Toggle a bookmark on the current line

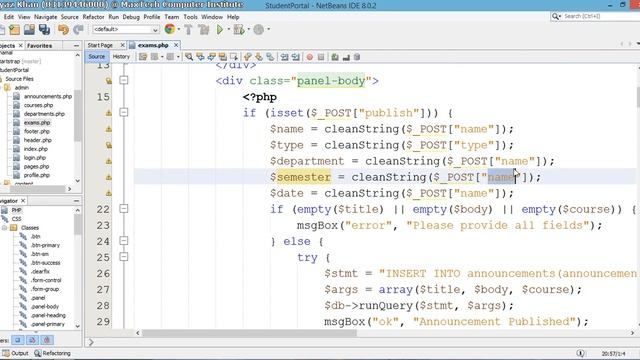[x=270, y=57]
